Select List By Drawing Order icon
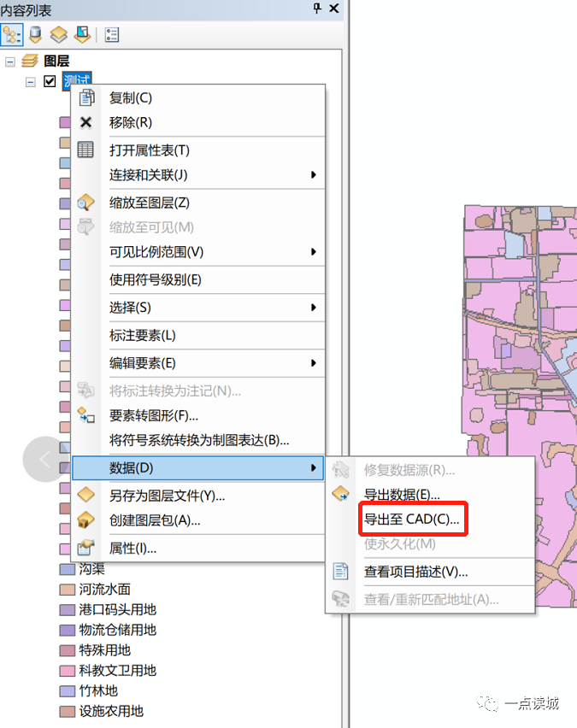The image size is (577, 728). [x=12, y=35]
